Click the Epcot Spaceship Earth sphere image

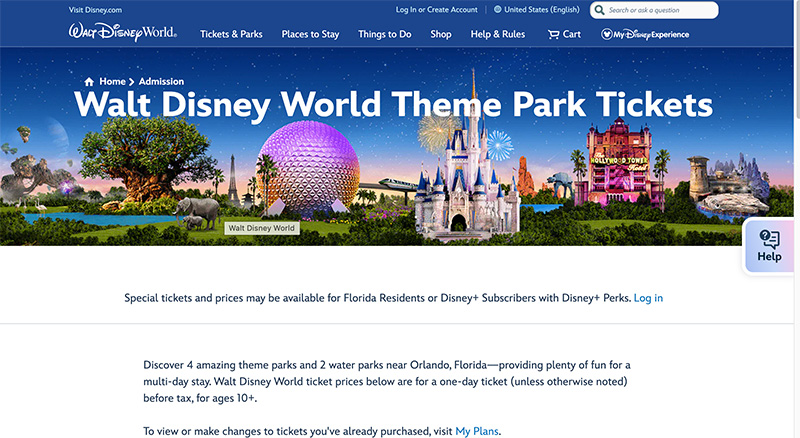point(308,168)
